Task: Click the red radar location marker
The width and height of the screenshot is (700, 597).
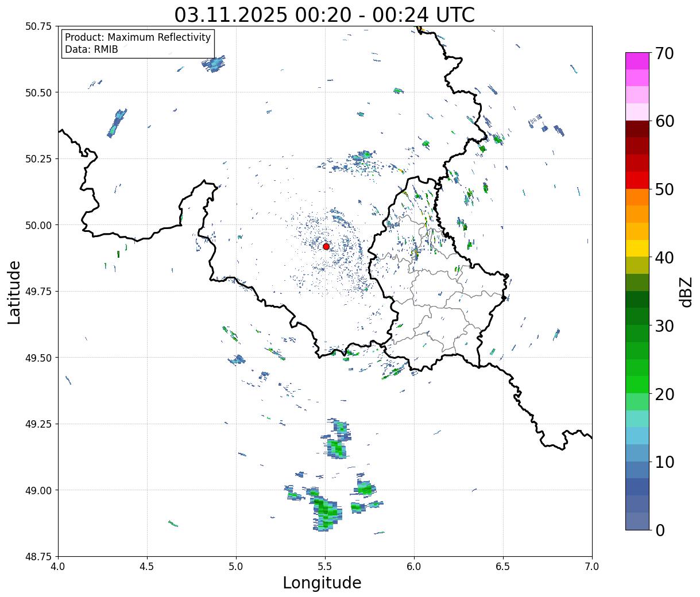Action: coord(326,246)
